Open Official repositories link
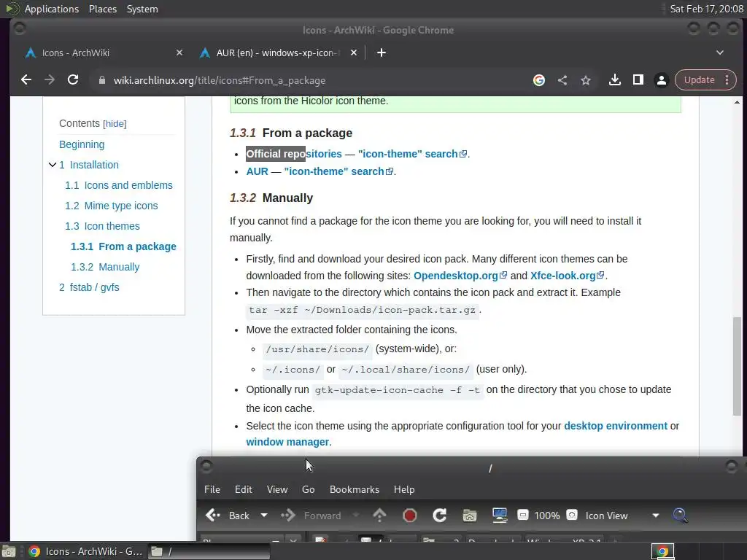The width and height of the screenshot is (747, 560). (294, 154)
